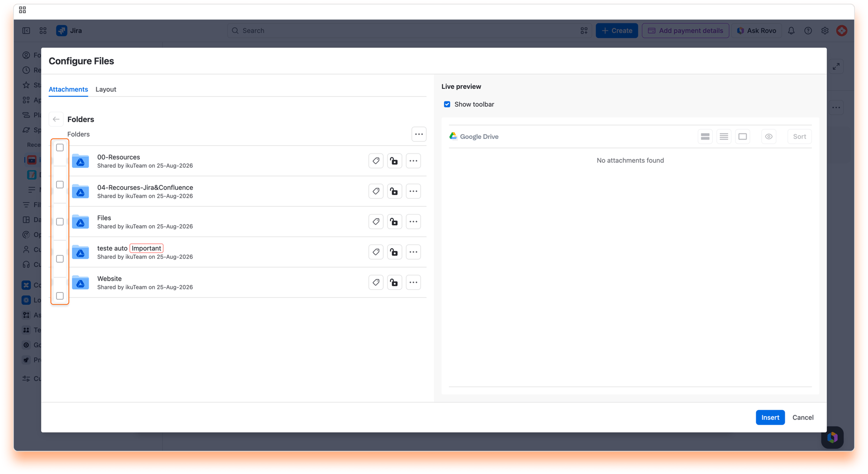
Task: Open the Sort options in preview
Action: [x=799, y=136]
